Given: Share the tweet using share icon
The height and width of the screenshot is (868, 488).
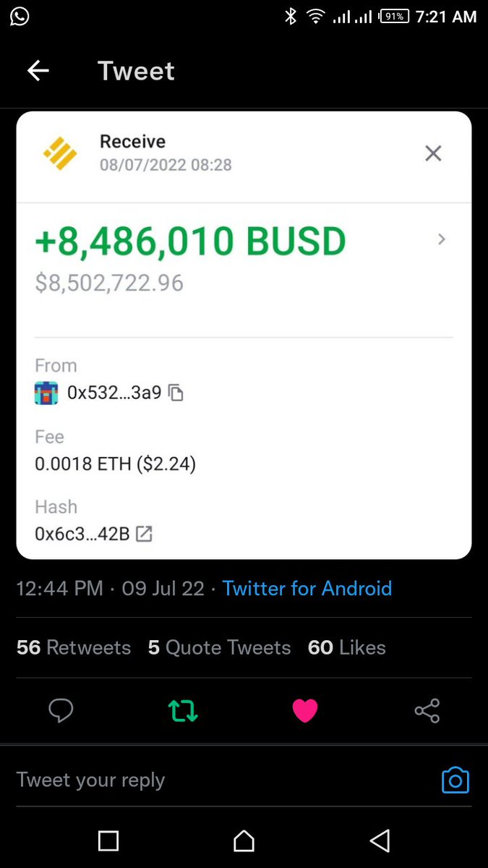Looking at the screenshot, I should point(427,711).
